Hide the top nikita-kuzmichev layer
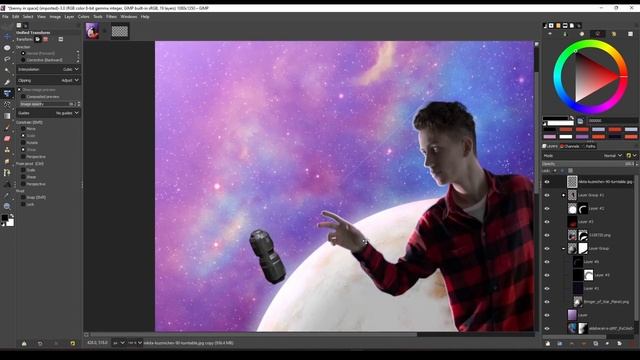The height and width of the screenshot is (360, 640). click(547, 182)
